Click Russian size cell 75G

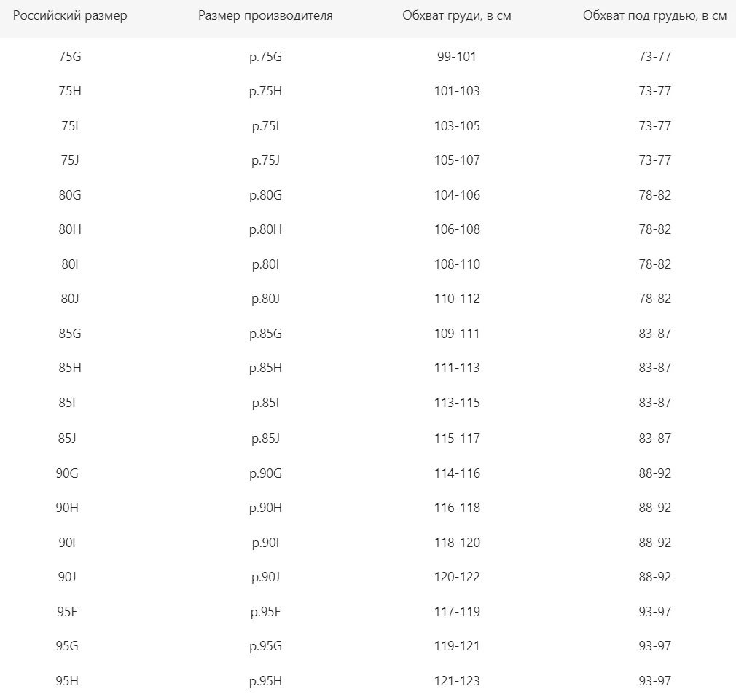coord(70,57)
